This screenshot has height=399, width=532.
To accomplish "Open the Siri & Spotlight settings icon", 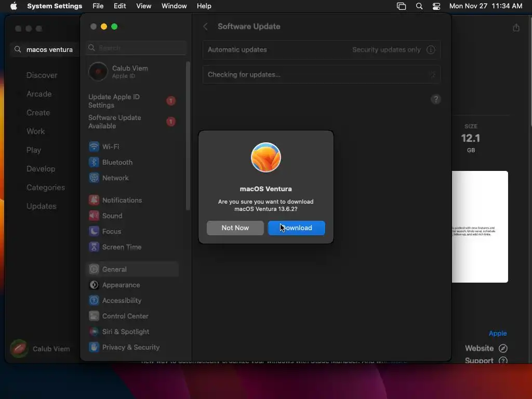I will pyautogui.click(x=94, y=332).
